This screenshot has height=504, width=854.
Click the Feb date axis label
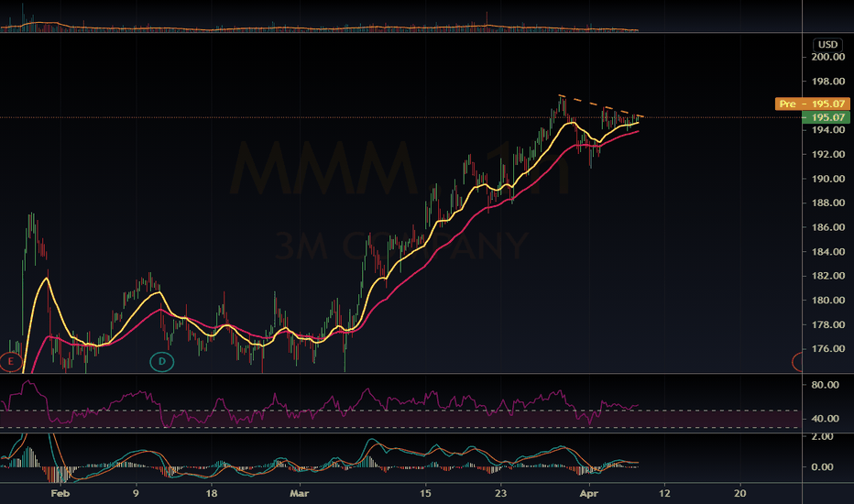click(x=60, y=493)
